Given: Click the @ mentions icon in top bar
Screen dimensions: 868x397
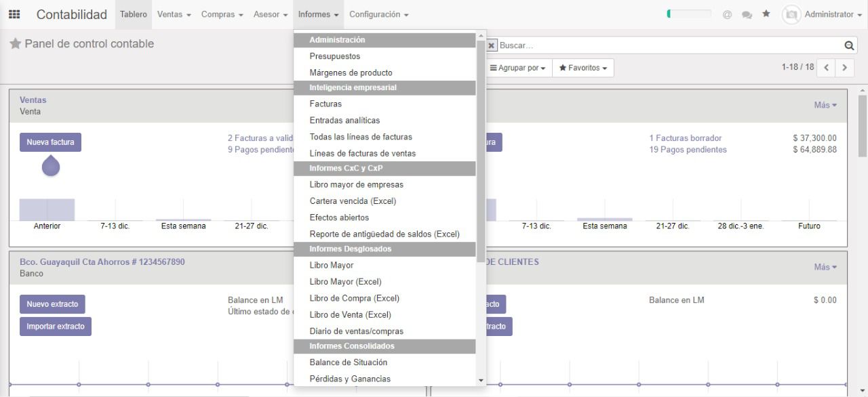Looking at the screenshot, I should click(727, 14).
